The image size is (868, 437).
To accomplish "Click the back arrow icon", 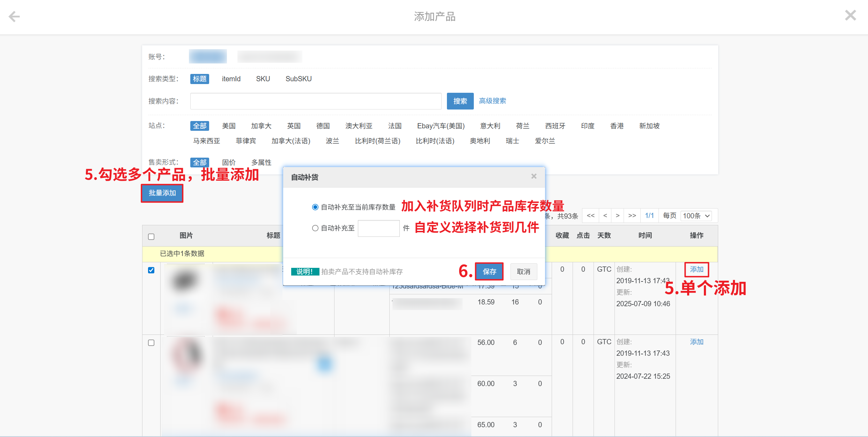I will 14,16.
